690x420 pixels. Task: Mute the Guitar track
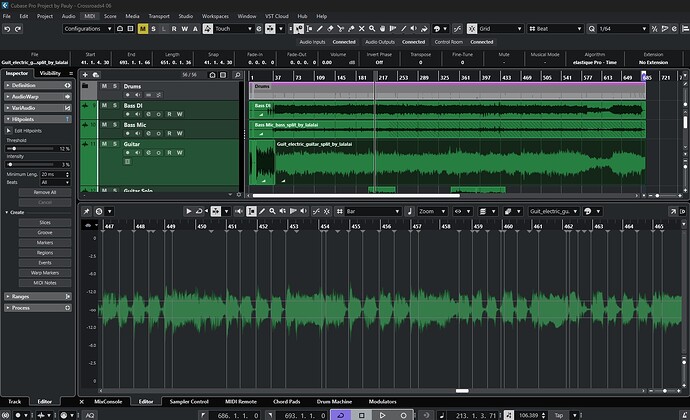[104, 144]
